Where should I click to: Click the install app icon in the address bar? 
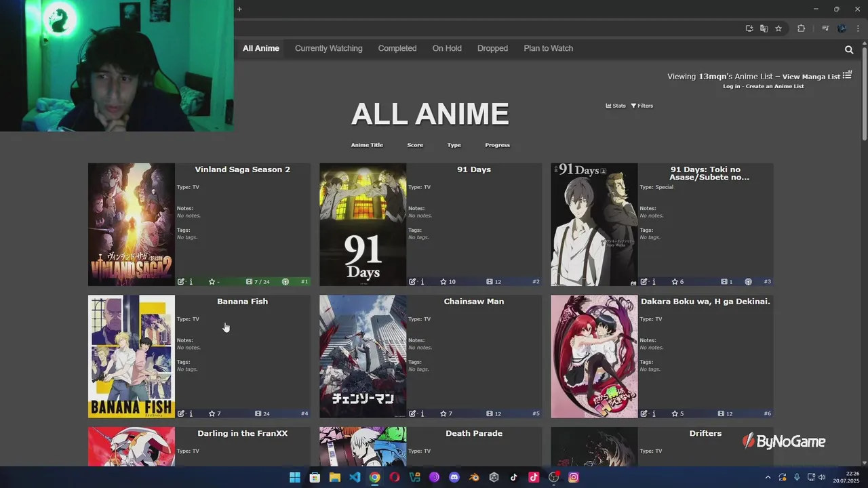coord(749,28)
